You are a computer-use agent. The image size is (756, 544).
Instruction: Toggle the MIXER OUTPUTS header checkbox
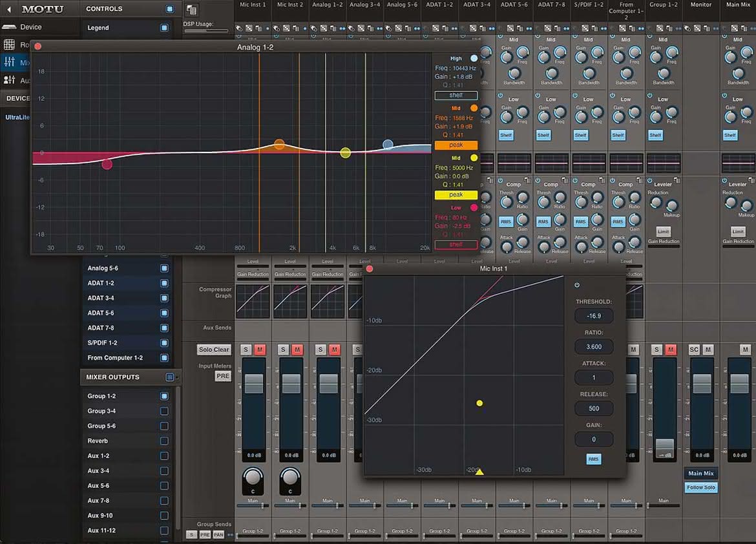click(170, 377)
